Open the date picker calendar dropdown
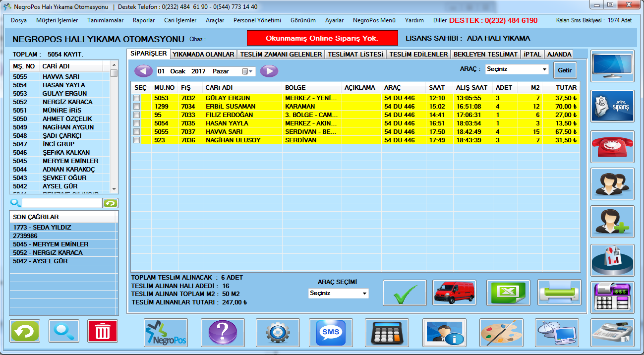 point(247,71)
